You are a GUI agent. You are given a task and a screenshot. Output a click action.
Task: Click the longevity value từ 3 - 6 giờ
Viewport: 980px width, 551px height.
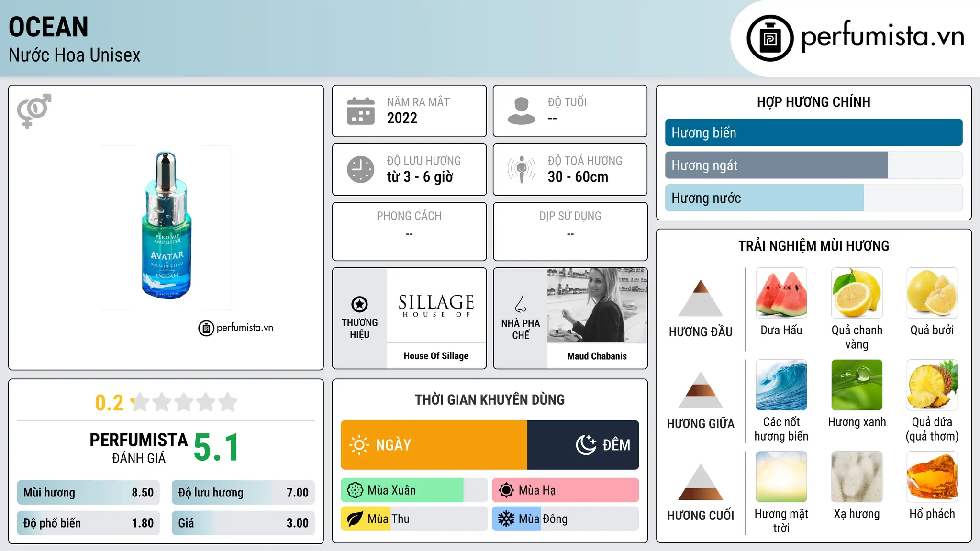tap(420, 177)
